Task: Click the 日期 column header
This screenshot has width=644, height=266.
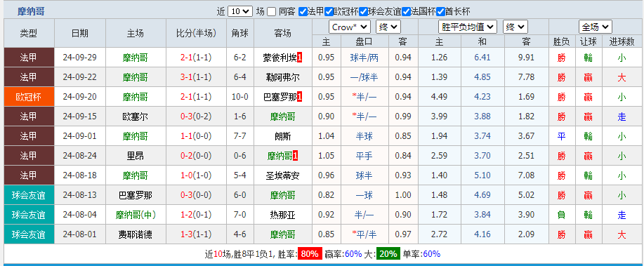Action: (x=79, y=33)
